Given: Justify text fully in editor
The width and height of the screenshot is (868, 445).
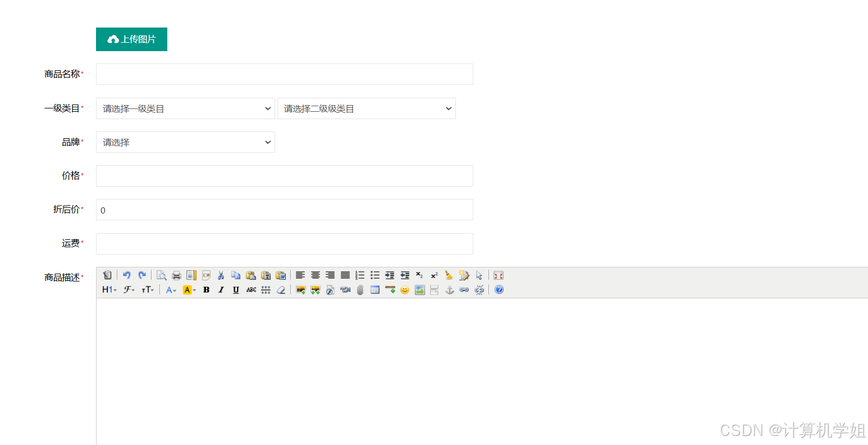Looking at the screenshot, I should (345, 275).
